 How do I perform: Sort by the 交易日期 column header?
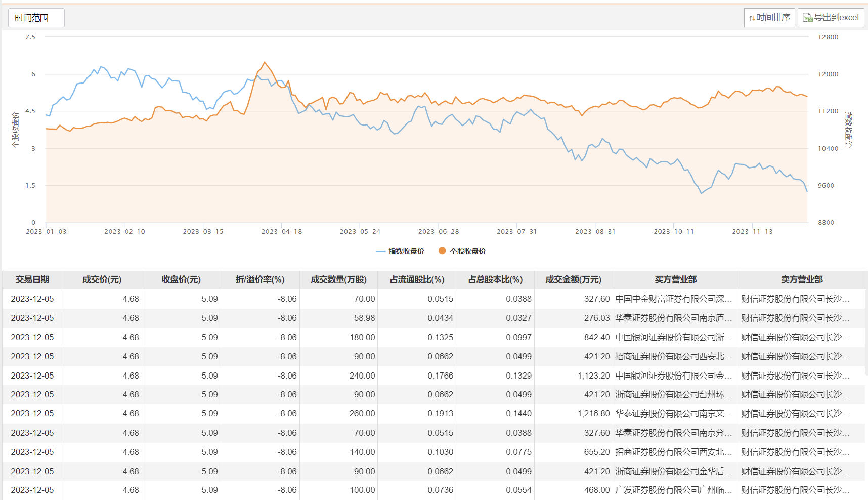coord(32,280)
